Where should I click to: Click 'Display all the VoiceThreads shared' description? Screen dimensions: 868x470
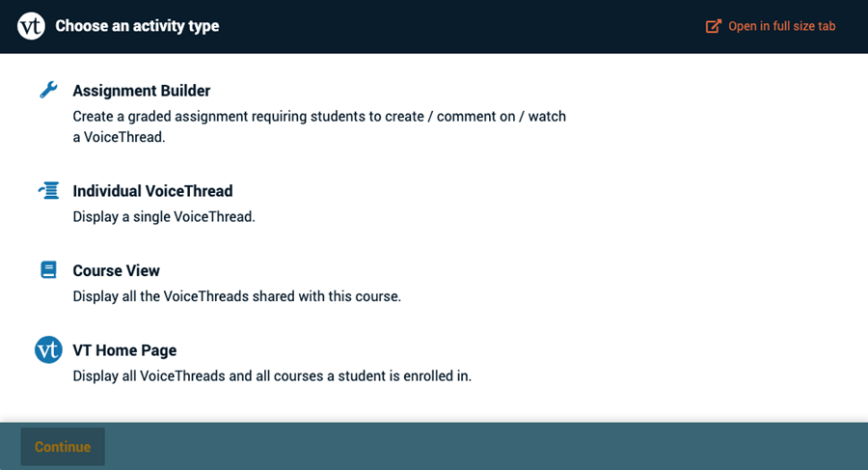click(236, 296)
